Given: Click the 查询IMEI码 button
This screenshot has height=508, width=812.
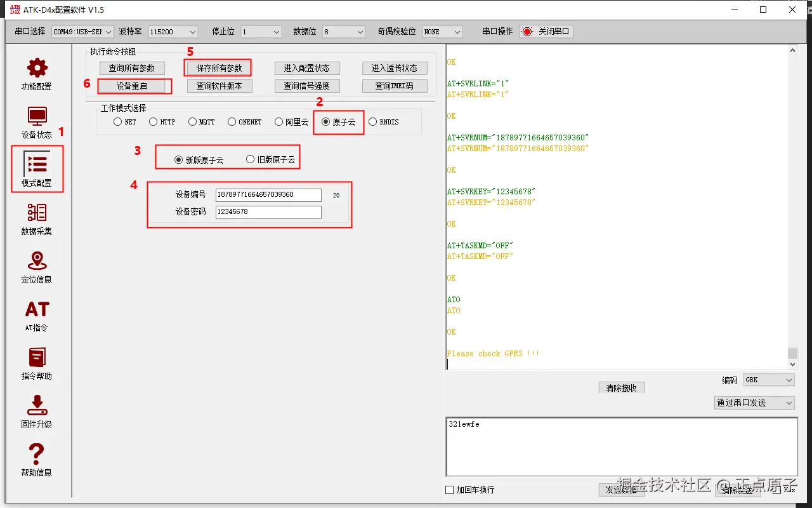Looking at the screenshot, I should point(395,86).
